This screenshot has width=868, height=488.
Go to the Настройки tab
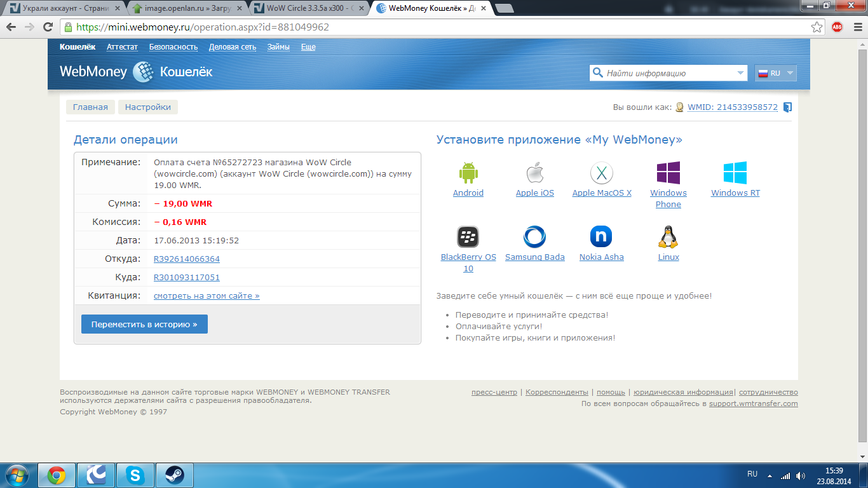(148, 107)
